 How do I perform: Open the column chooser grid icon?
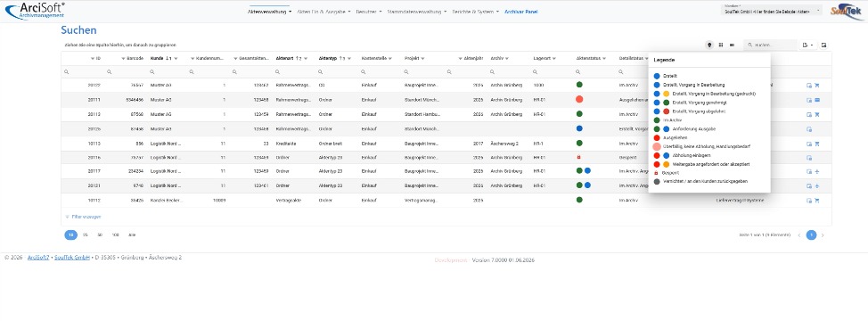pos(721,45)
